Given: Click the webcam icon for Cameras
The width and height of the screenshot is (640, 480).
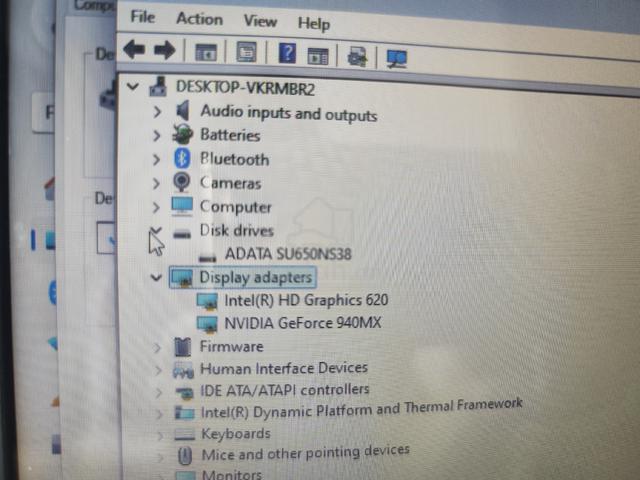Looking at the screenshot, I should 182,182.
